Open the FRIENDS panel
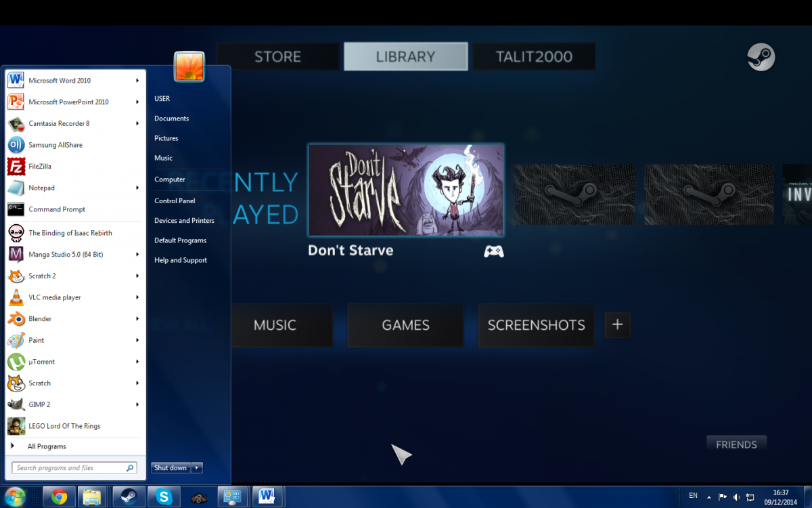812x508 pixels. click(736, 444)
